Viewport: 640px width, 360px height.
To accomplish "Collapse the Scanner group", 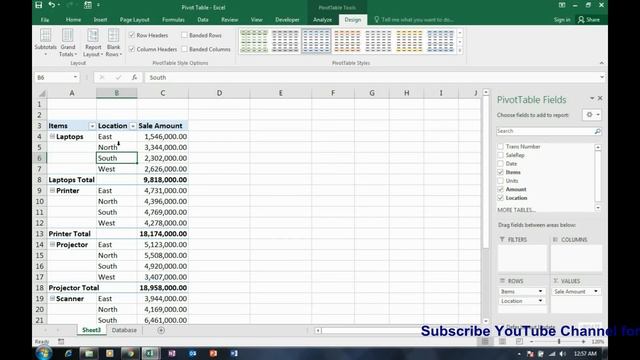I will [52, 298].
